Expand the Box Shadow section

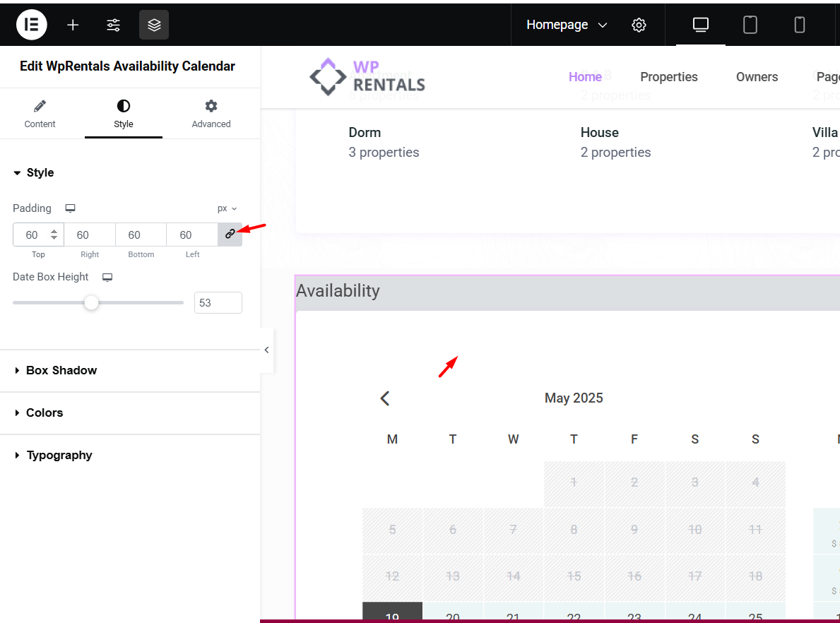(x=61, y=370)
